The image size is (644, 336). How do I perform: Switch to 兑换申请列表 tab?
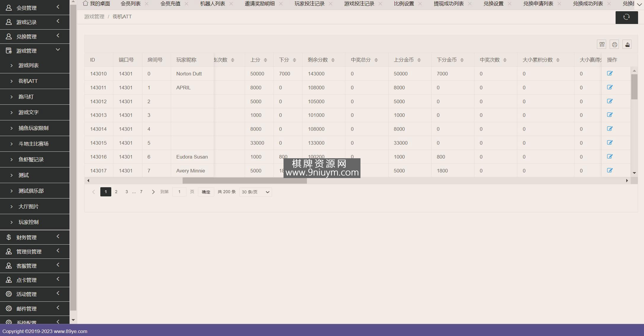point(538,4)
